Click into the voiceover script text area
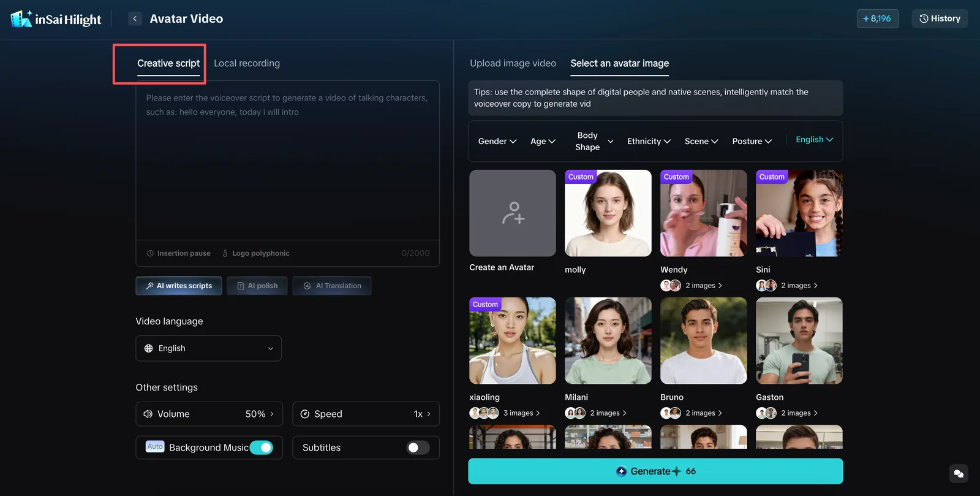The height and width of the screenshot is (496, 980). (287, 161)
